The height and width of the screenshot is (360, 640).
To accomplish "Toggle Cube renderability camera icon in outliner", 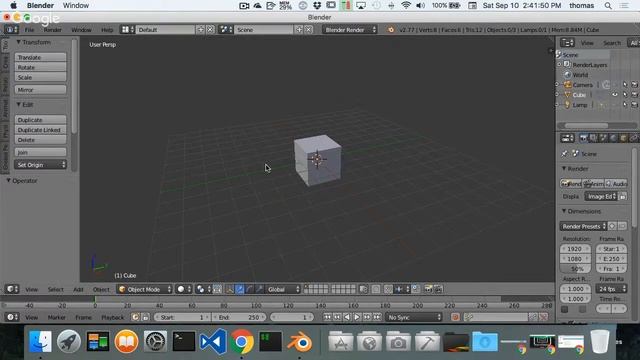I will tap(634, 95).
